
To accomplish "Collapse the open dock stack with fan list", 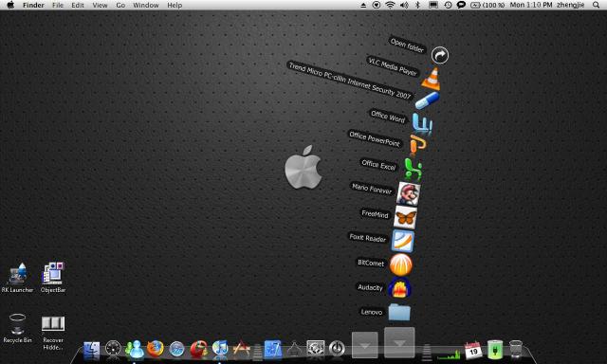I will (399, 342).
